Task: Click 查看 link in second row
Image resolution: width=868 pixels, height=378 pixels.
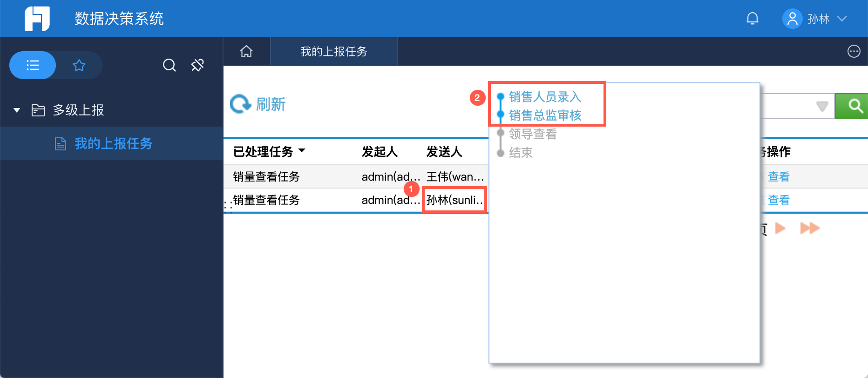Action: click(779, 200)
